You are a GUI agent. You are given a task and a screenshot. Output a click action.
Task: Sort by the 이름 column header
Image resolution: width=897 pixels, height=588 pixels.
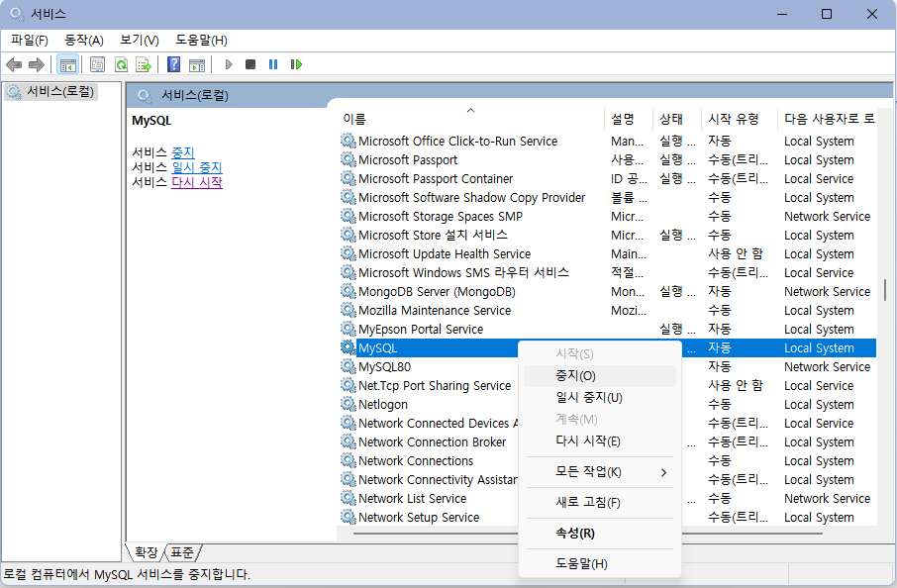pyautogui.click(x=470, y=119)
